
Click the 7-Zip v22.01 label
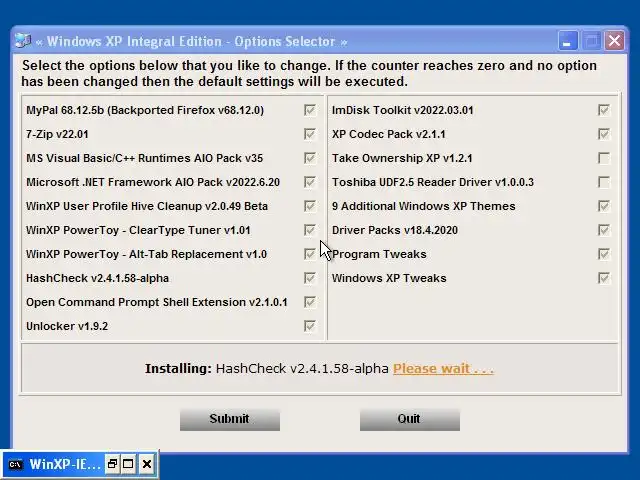coord(57,134)
